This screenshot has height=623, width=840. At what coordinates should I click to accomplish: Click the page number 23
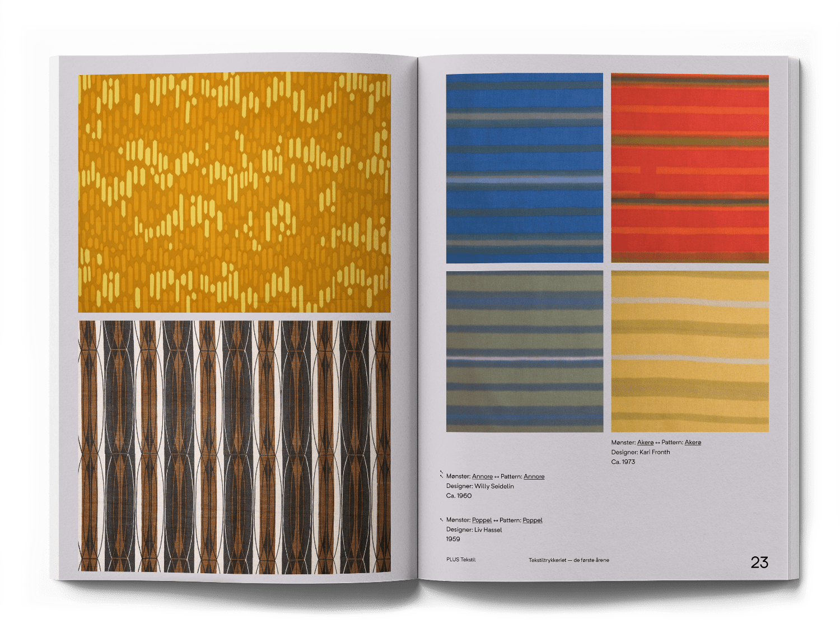[759, 562]
